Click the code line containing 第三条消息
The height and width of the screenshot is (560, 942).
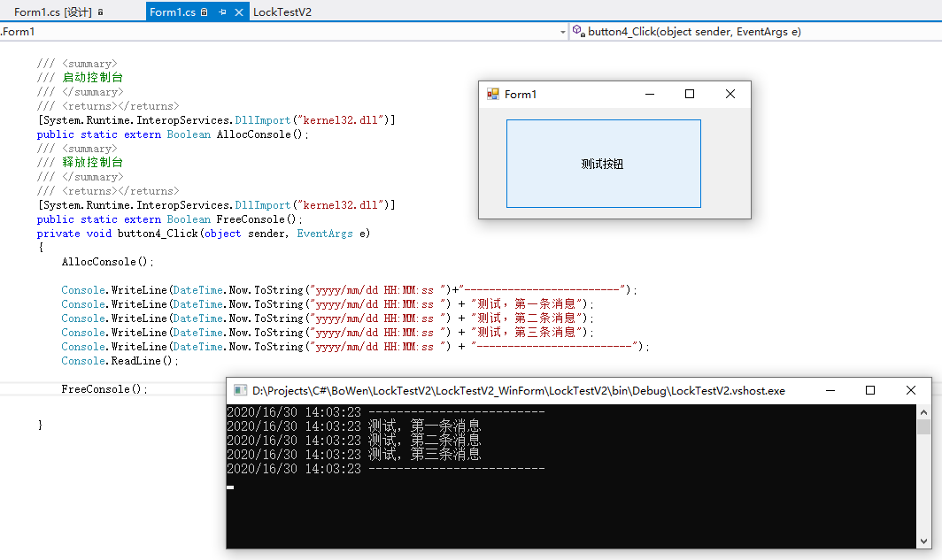(x=328, y=333)
